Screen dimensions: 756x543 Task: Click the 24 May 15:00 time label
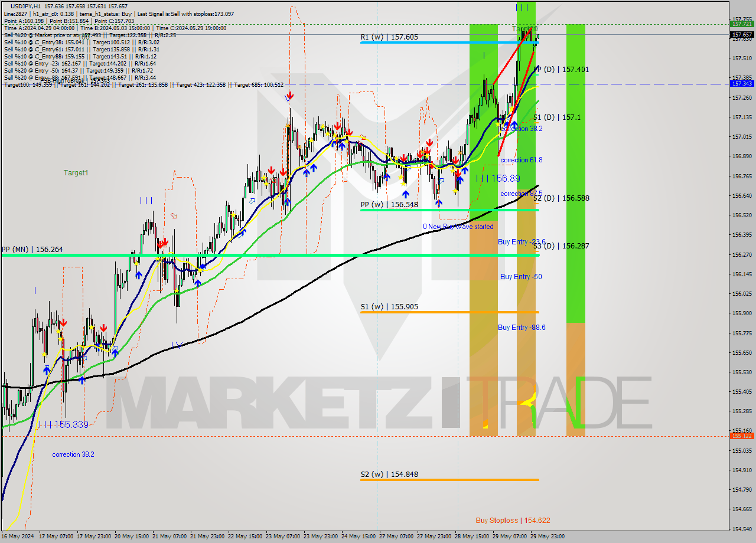coord(360,537)
